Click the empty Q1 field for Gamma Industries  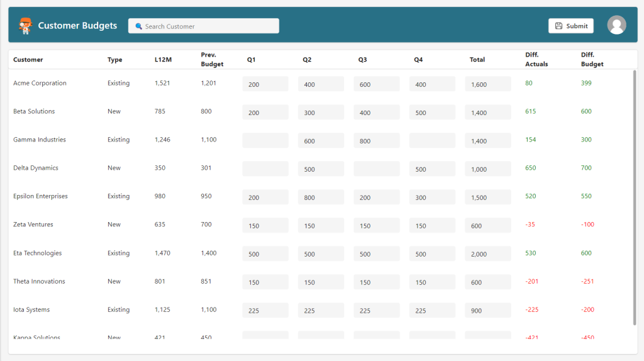tap(265, 141)
